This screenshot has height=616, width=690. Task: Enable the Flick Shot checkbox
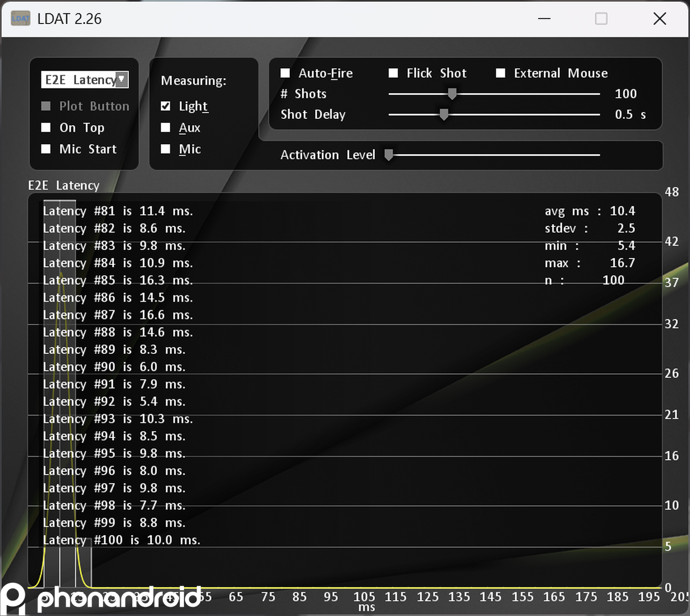tap(393, 73)
